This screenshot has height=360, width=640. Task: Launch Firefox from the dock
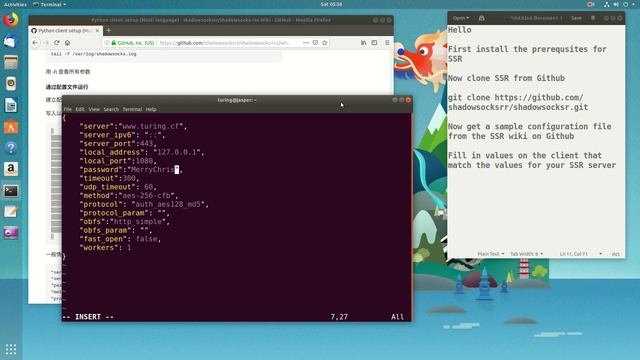11,20
